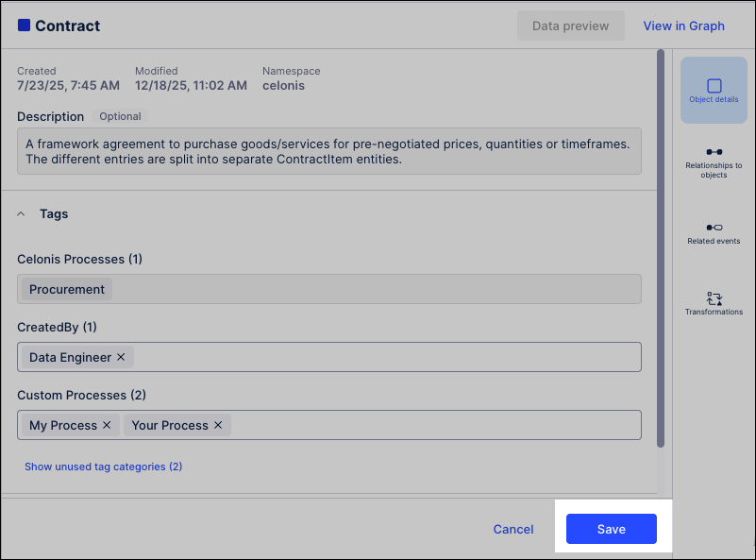Image resolution: width=756 pixels, height=560 pixels.
Task: Cancel the object edits
Action: point(513,529)
